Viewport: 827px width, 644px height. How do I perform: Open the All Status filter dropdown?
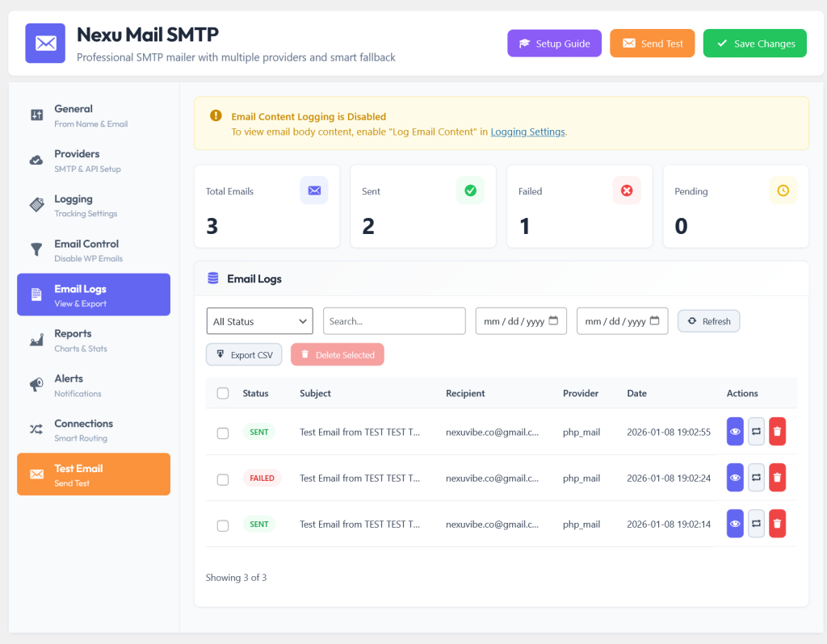point(259,321)
